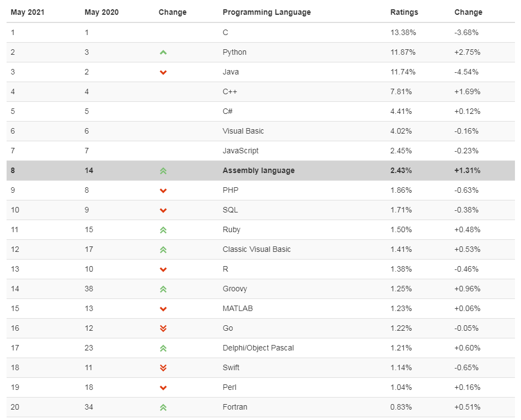Click the Python language name

(234, 52)
